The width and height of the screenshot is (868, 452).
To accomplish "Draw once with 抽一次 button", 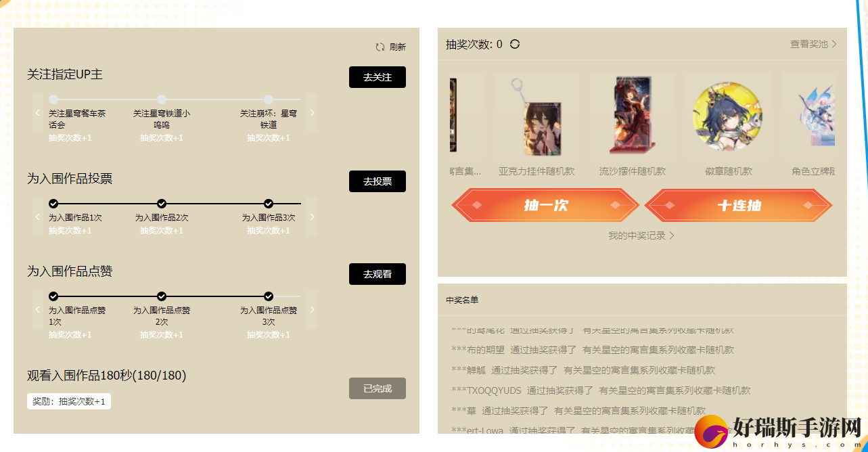I will (x=545, y=205).
